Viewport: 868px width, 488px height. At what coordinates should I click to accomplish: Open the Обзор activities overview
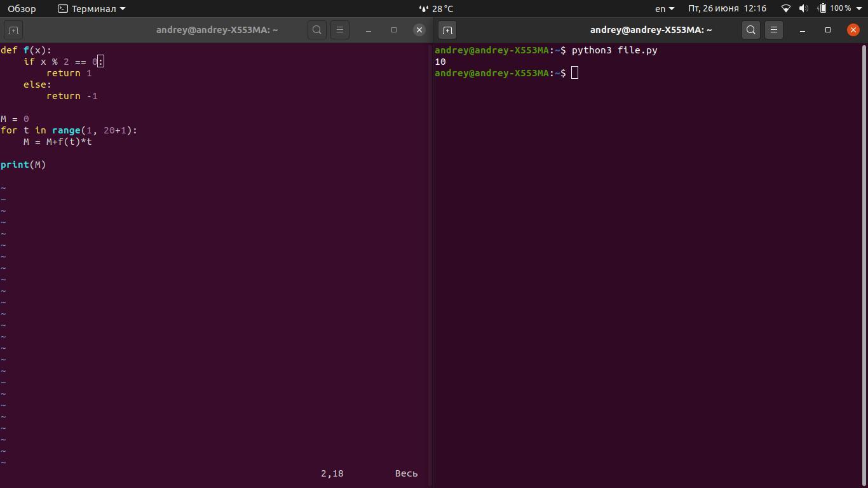point(22,9)
